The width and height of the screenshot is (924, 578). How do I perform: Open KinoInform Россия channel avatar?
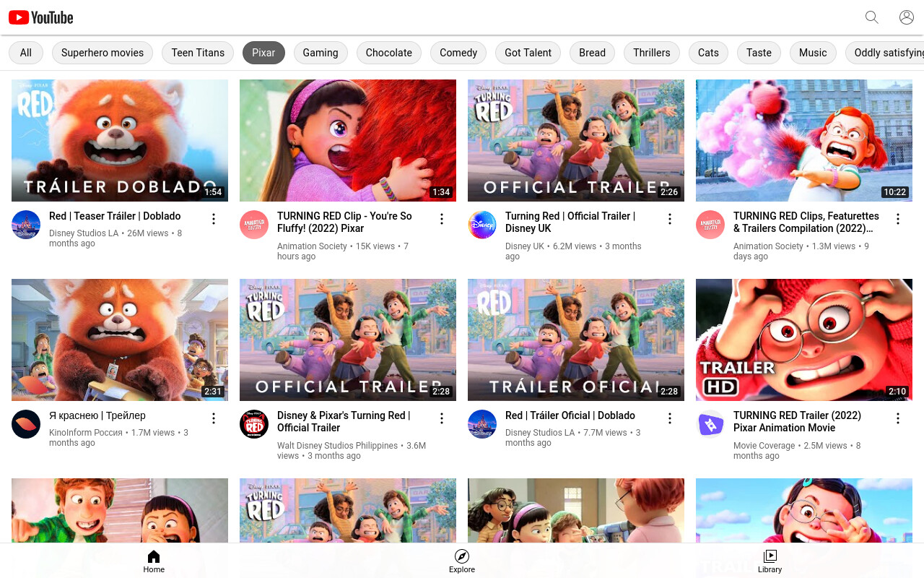tap(26, 424)
